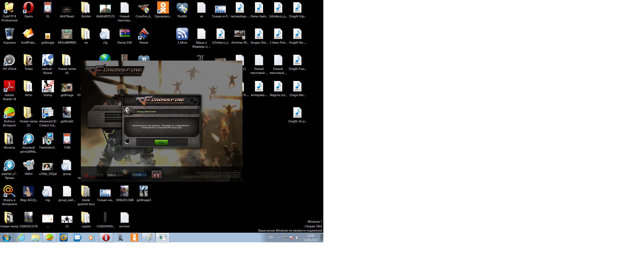644x254 pixels.
Task: Open Mail.Ru Agent @ icon in taskbar
Action: tap(63, 237)
